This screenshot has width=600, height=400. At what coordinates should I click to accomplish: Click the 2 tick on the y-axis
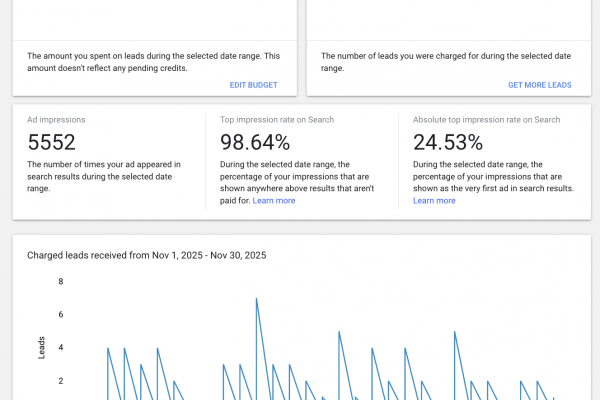[x=60, y=381]
